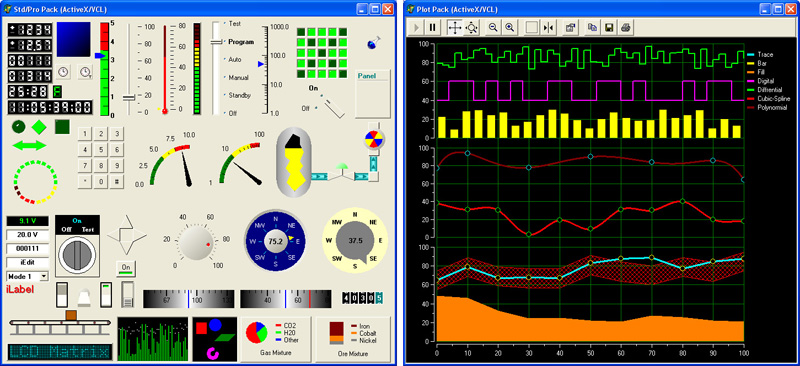Click the zoom in magnifier icon
This screenshot has height=366, width=800.
tap(509, 28)
